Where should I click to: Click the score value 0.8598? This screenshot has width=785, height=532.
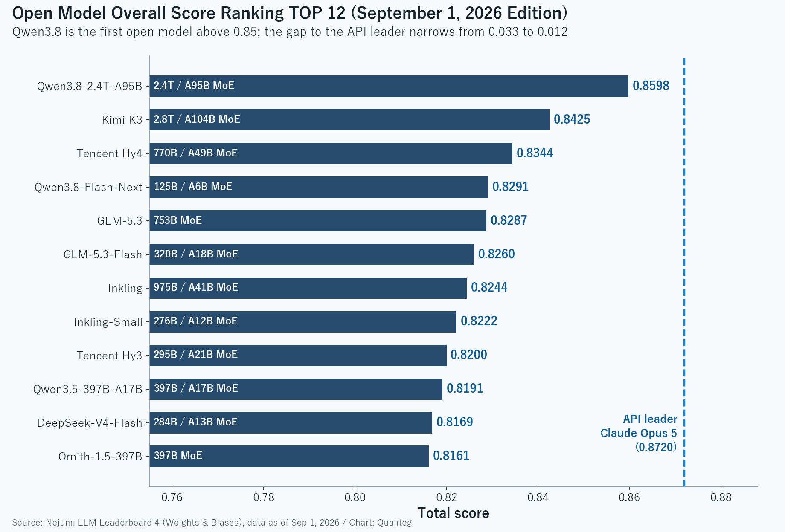651,86
